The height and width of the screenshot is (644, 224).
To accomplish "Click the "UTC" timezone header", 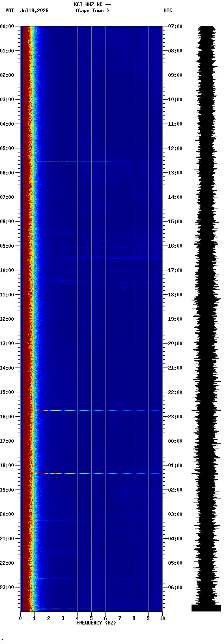I will tap(168, 11).
